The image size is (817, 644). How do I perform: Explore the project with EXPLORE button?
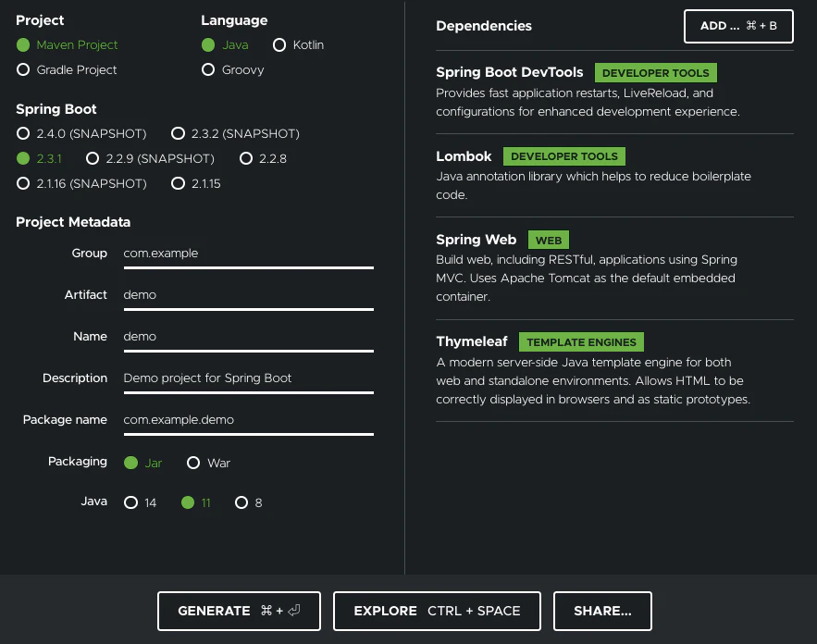click(437, 611)
